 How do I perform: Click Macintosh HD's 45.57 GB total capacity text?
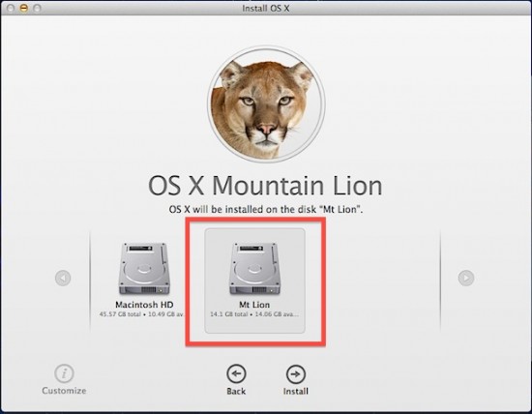tap(120, 314)
